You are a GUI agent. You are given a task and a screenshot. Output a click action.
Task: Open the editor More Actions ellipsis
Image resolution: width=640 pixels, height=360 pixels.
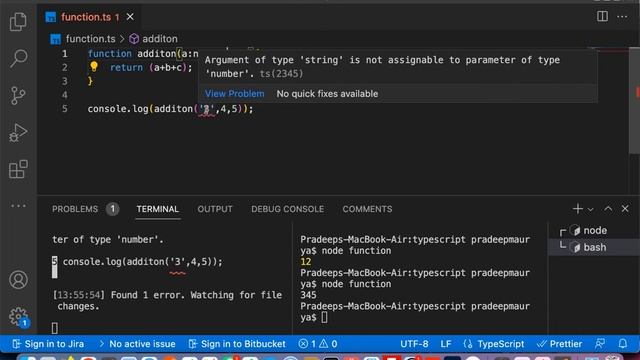pos(622,17)
